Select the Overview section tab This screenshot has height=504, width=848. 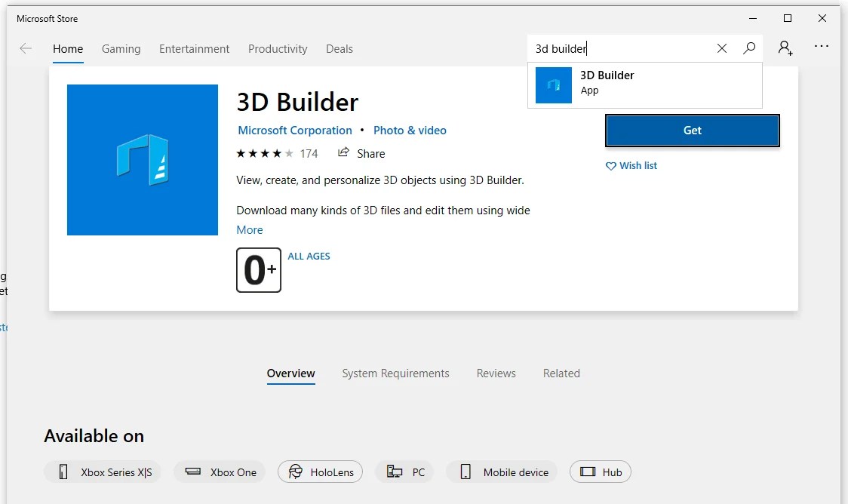[x=291, y=373]
